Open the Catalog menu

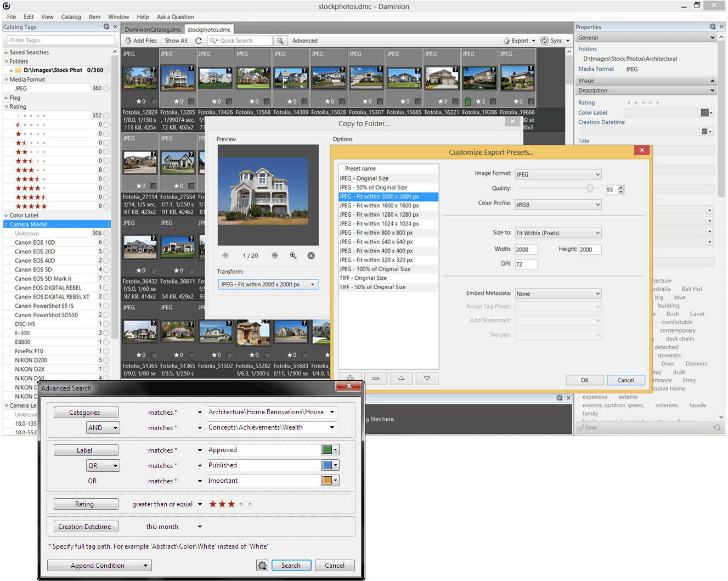(x=71, y=16)
